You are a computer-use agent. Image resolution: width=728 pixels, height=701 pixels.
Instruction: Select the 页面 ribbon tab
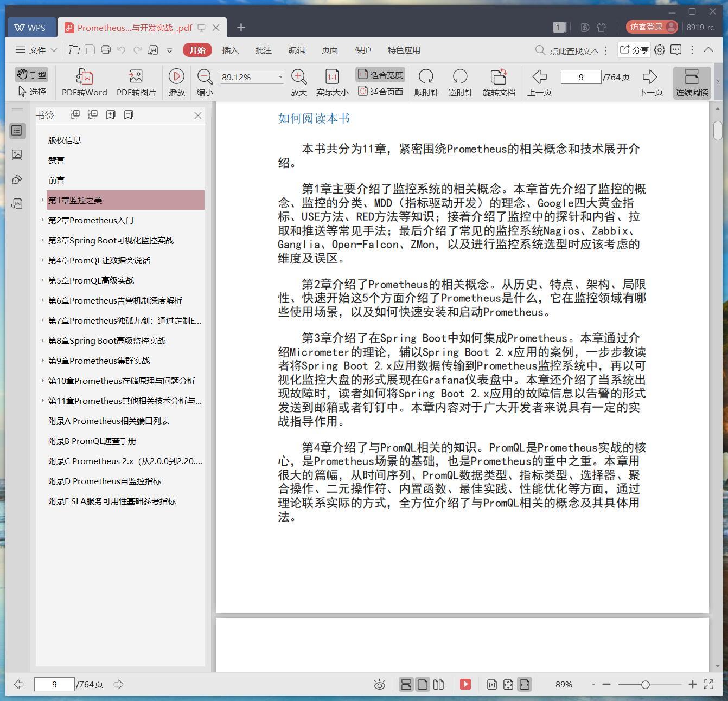tap(329, 50)
